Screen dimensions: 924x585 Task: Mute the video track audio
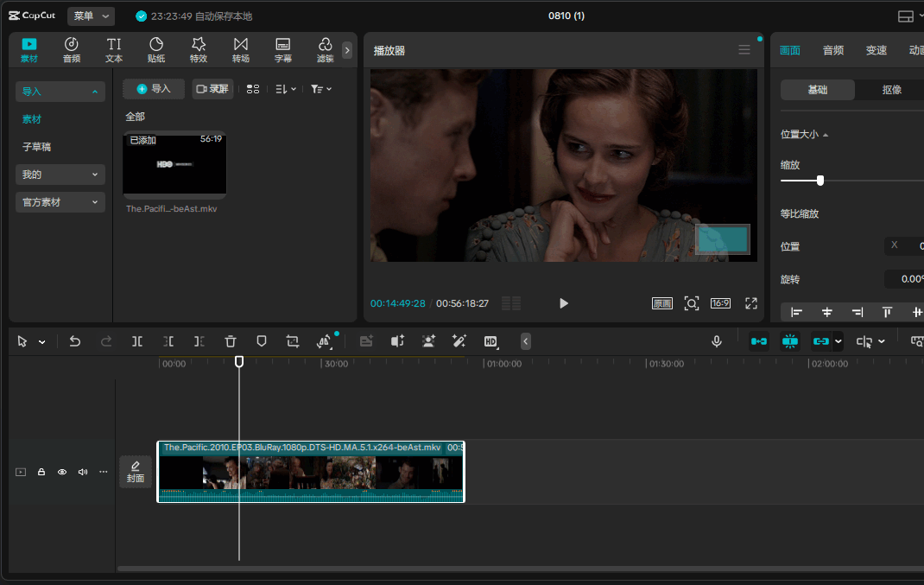[x=83, y=473]
